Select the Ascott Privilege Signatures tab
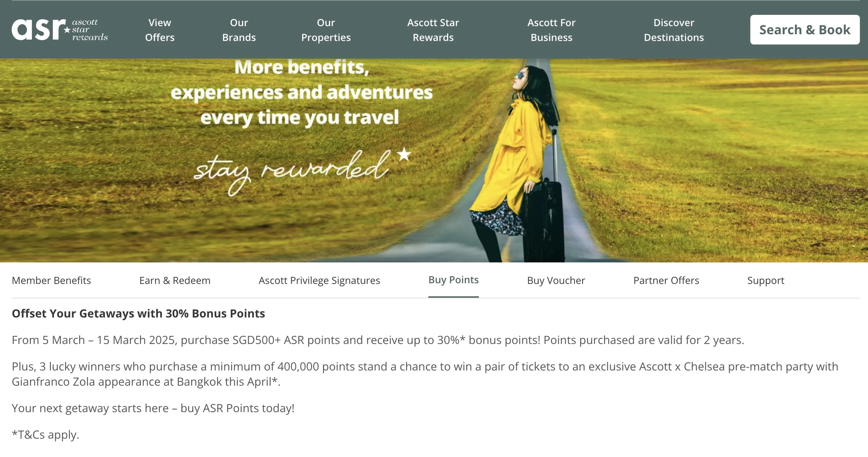The height and width of the screenshot is (457, 868). [x=319, y=280]
